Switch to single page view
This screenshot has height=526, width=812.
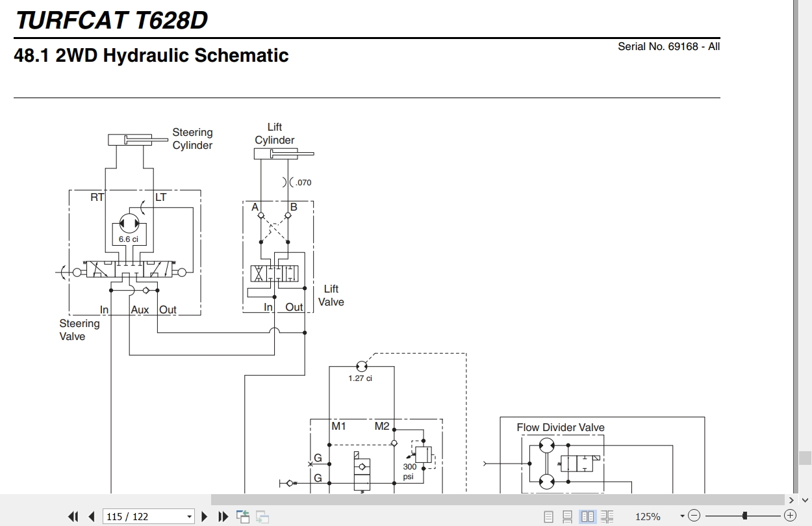549,517
